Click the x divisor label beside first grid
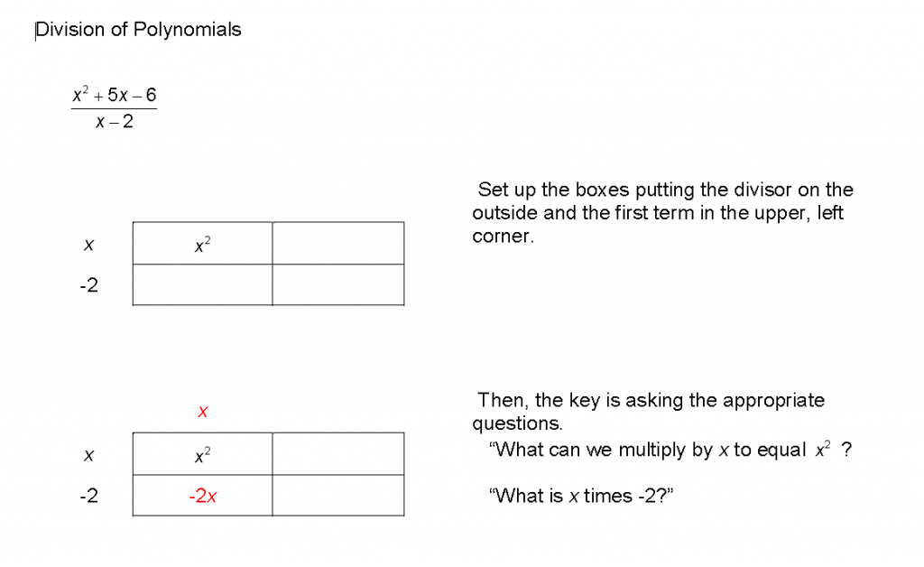Viewport: 924px width, 567px height. click(x=89, y=245)
